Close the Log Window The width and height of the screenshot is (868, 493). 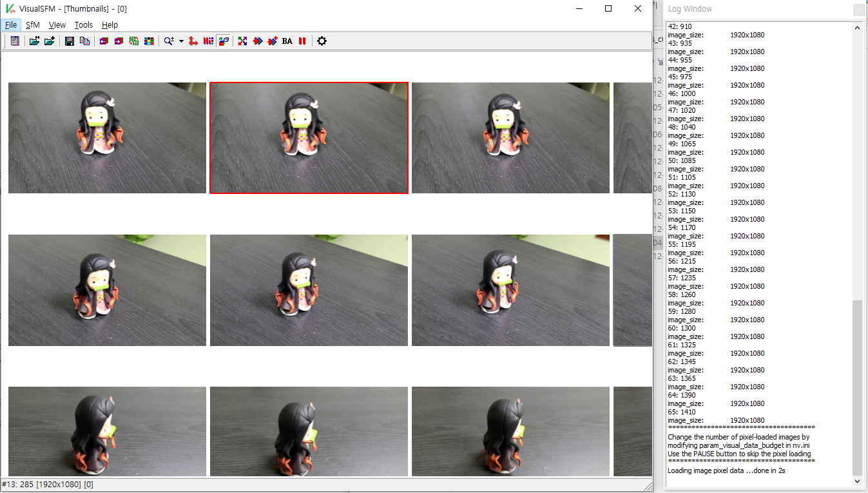coord(858,9)
